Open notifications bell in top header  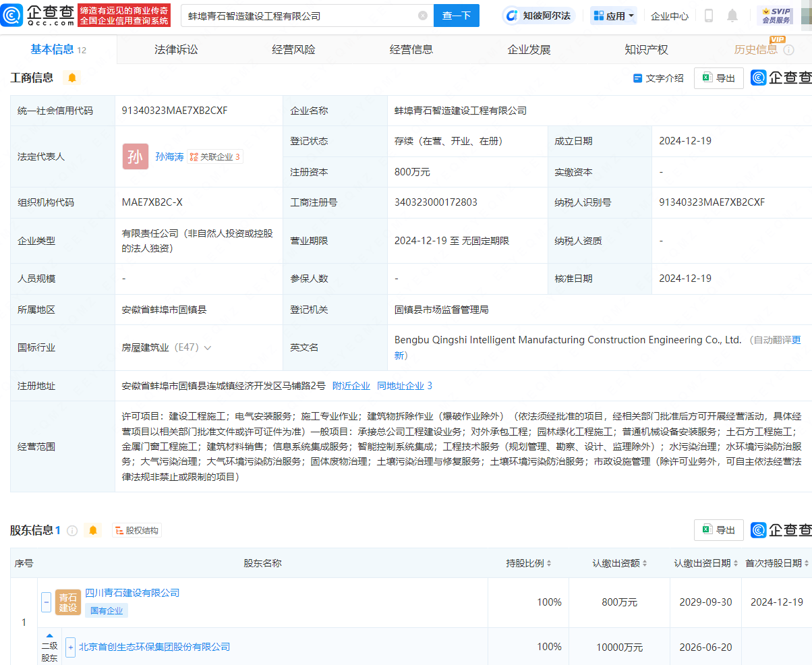pyautogui.click(x=732, y=16)
